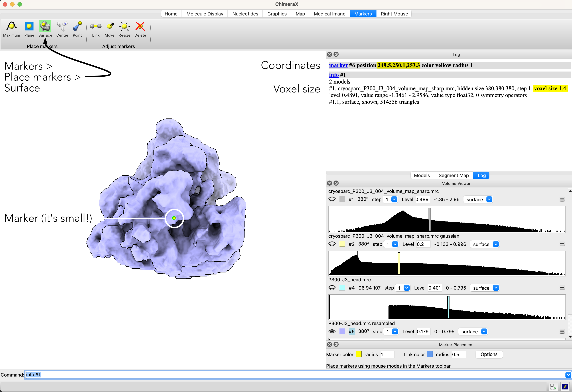Click the Level field for volume #4

point(434,288)
